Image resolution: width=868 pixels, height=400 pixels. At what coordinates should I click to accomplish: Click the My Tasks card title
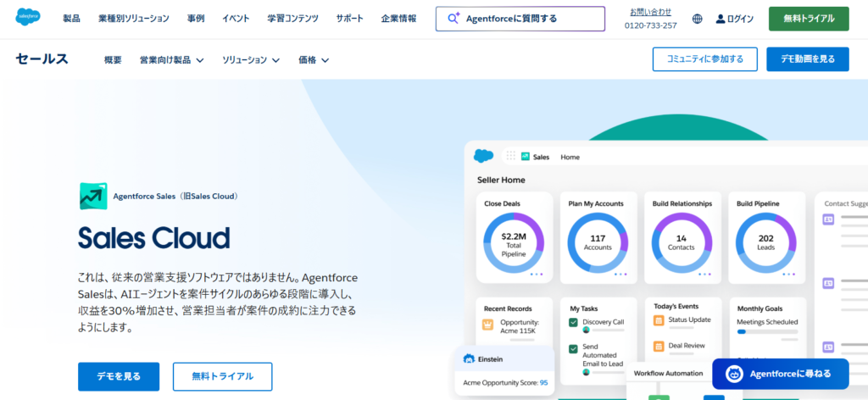tap(583, 308)
